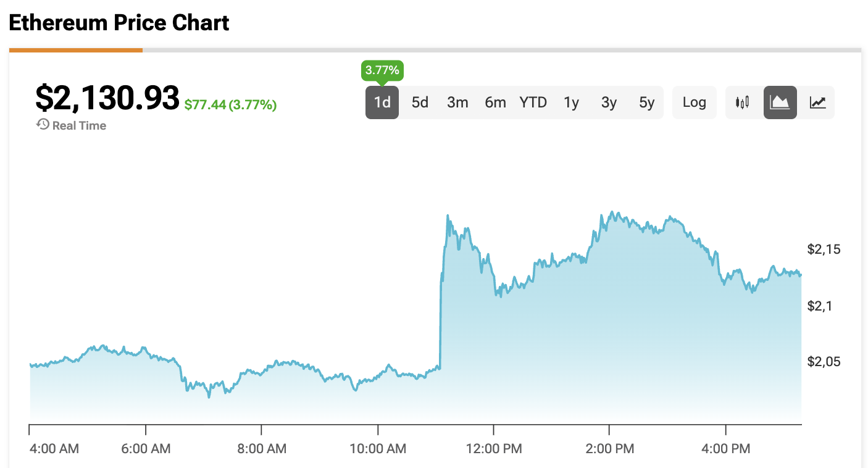Image resolution: width=868 pixels, height=468 pixels.
Task: Choose the 3y time range
Action: click(x=609, y=102)
